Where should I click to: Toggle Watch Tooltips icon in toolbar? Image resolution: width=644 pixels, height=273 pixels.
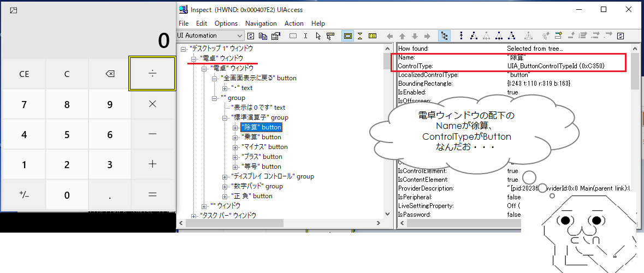[330, 36]
